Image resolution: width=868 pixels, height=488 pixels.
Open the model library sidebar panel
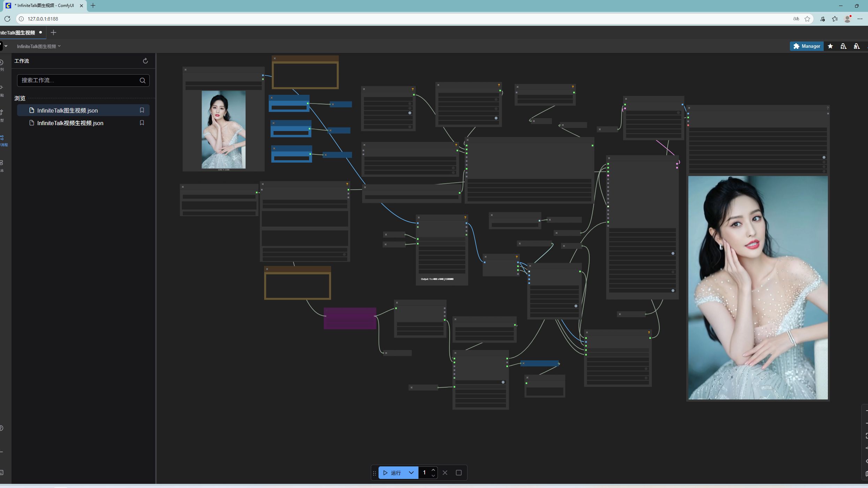coord(2,115)
